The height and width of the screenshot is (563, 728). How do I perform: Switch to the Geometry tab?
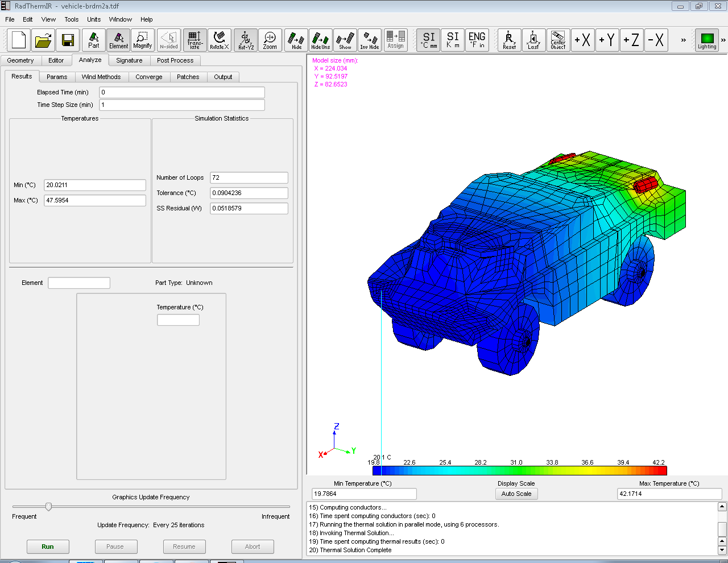[20, 60]
